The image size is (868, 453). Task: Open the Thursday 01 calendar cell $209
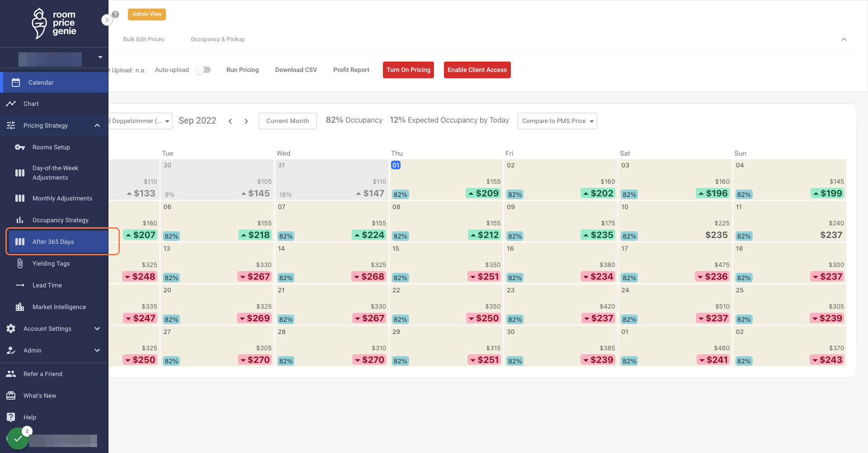pyautogui.click(x=446, y=180)
